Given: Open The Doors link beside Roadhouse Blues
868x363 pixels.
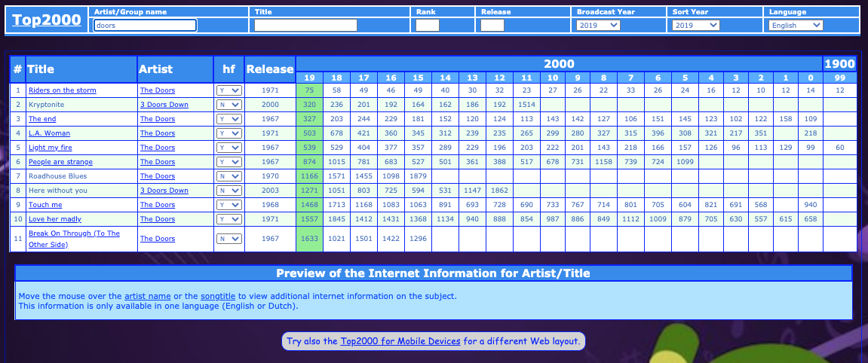Looking at the screenshot, I should (x=157, y=176).
